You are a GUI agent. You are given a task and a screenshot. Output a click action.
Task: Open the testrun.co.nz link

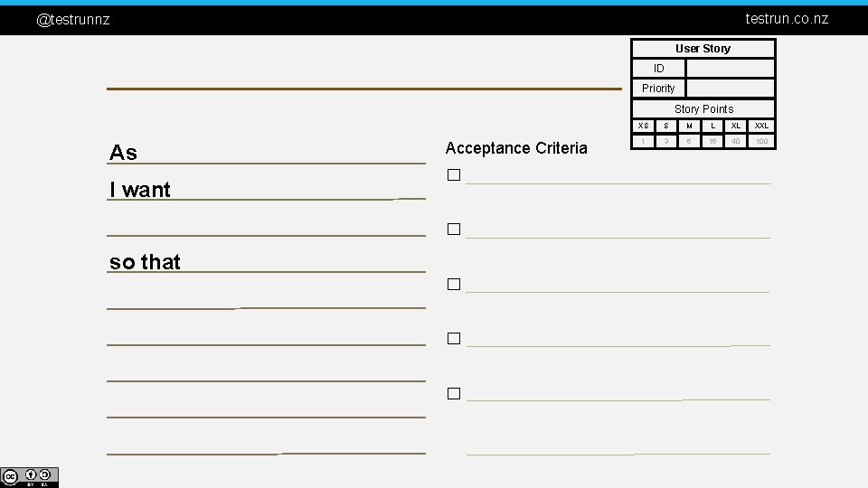coord(787,19)
